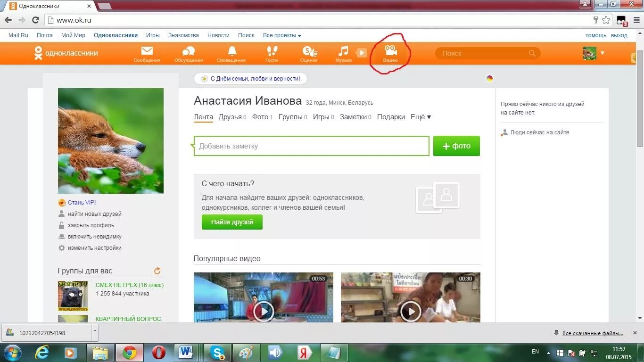This screenshot has width=644, height=362.
Task: Open Skype from taskbar
Action: pyautogui.click(x=218, y=353)
